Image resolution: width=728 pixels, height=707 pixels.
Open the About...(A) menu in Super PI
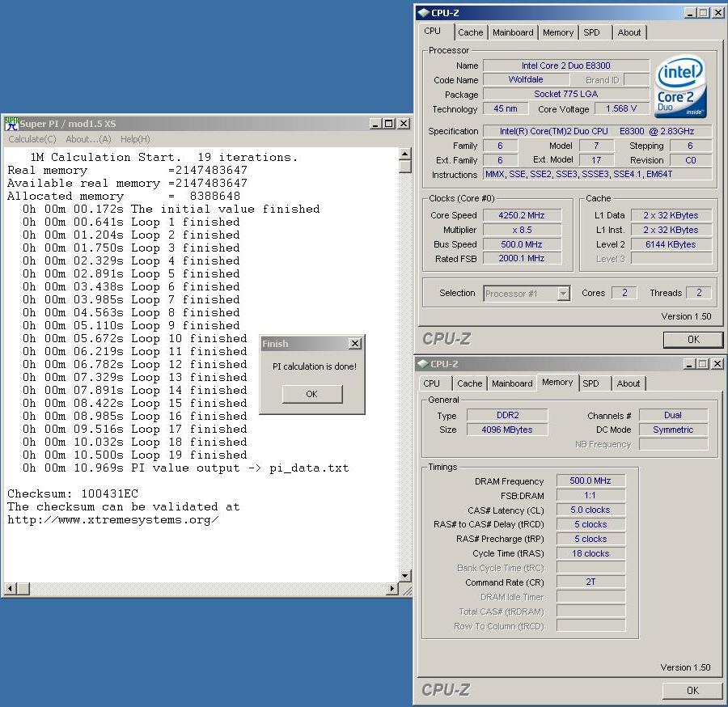tap(88, 139)
